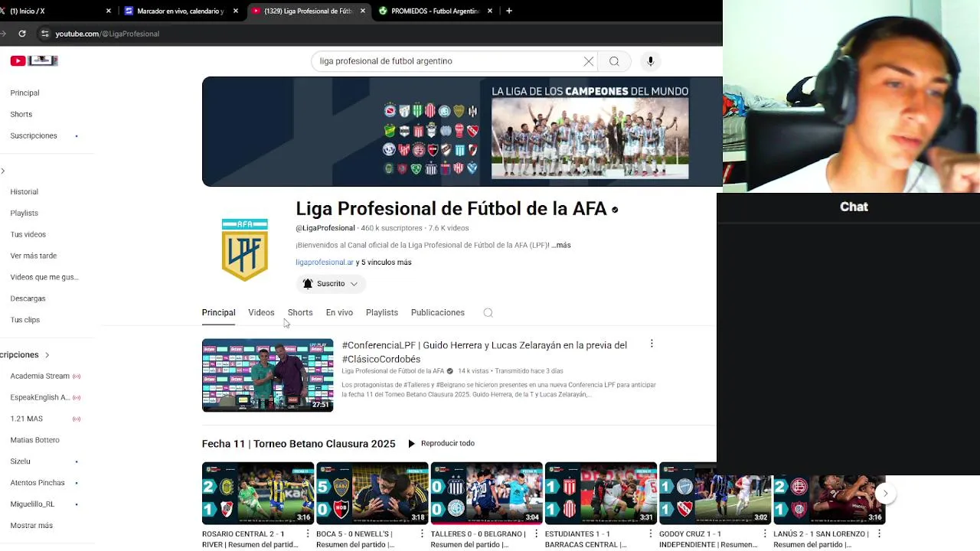Screen dimensions: 980x551
Task: Show next videos with carousel arrow
Action: point(885,494)
